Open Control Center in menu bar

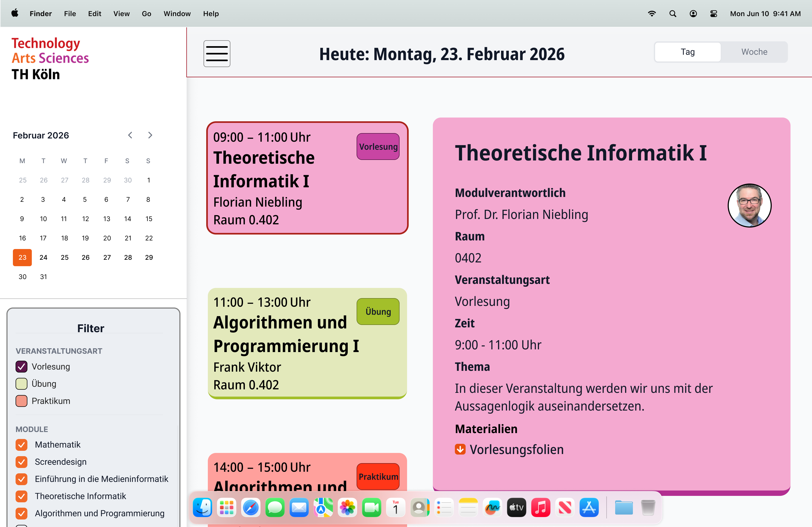click(713, 14)
